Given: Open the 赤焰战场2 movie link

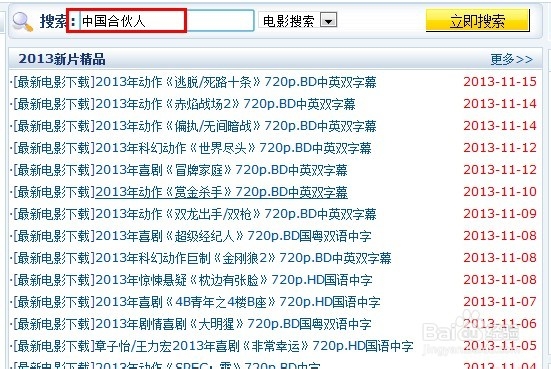Looking at the screenshot, I should [225, 104].
